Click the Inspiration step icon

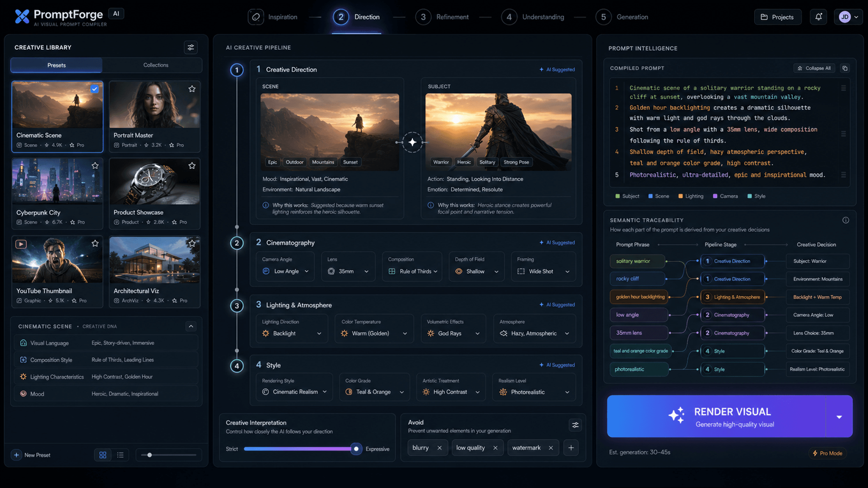pyautogui.click(x=256, y=17)
